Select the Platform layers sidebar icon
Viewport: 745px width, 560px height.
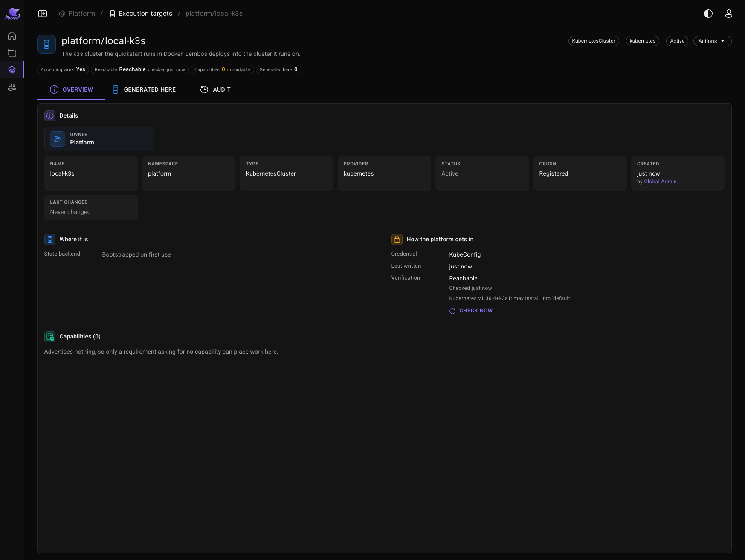pyautogui.click(x=12, y=70)
